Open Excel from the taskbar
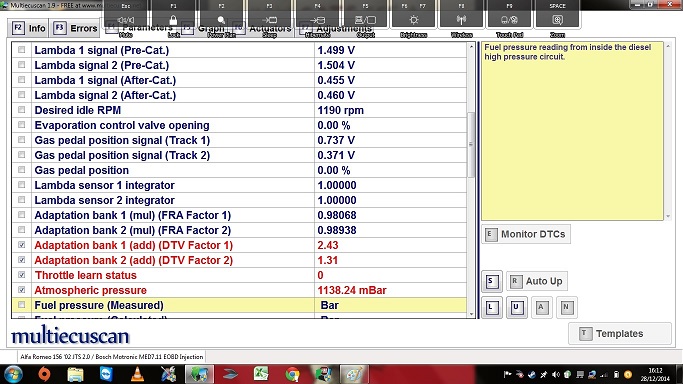 (261, 374)
